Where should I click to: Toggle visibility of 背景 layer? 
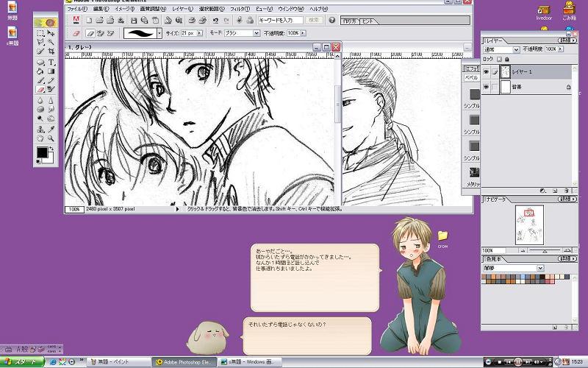[487, 87]
